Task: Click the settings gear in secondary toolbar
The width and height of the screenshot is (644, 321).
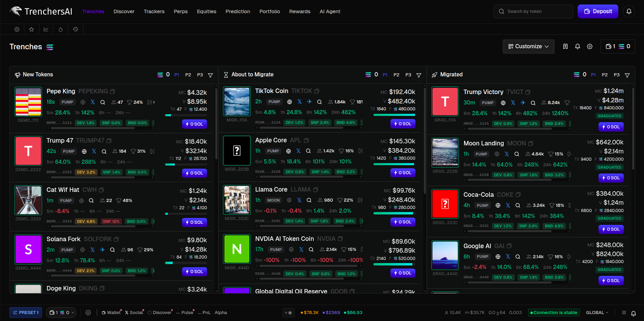Action: coord(17,29)
